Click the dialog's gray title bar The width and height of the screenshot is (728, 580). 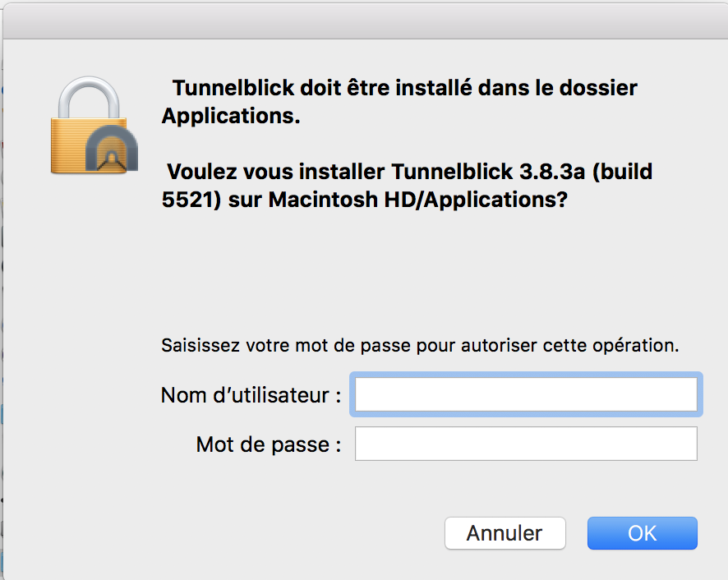coord(365,22)
